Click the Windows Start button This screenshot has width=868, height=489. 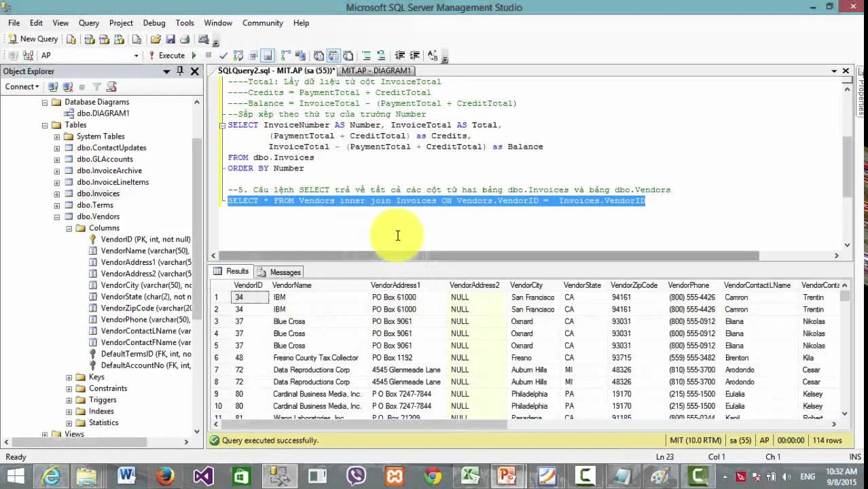click(15, 475)
